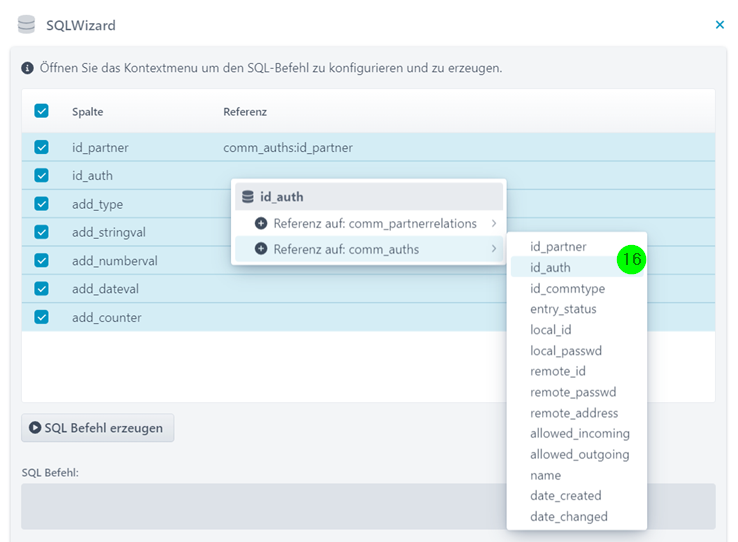Close the SQLWizard dialog
This screenshot has width=738, height=542.
(720, 24)
